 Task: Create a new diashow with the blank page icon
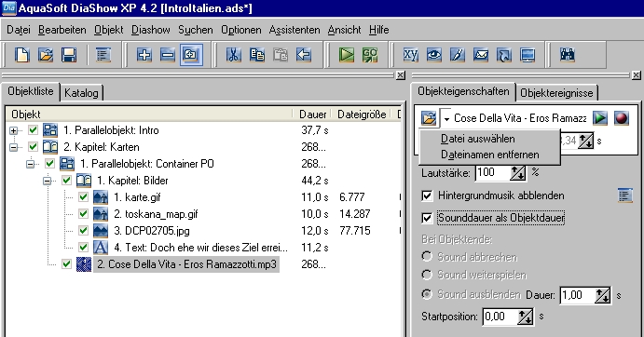21,55
